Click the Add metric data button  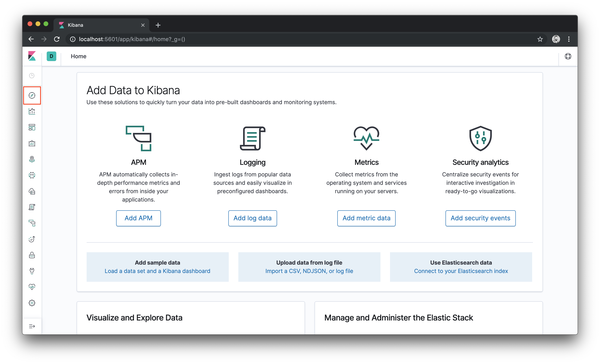tap(366, 218)
